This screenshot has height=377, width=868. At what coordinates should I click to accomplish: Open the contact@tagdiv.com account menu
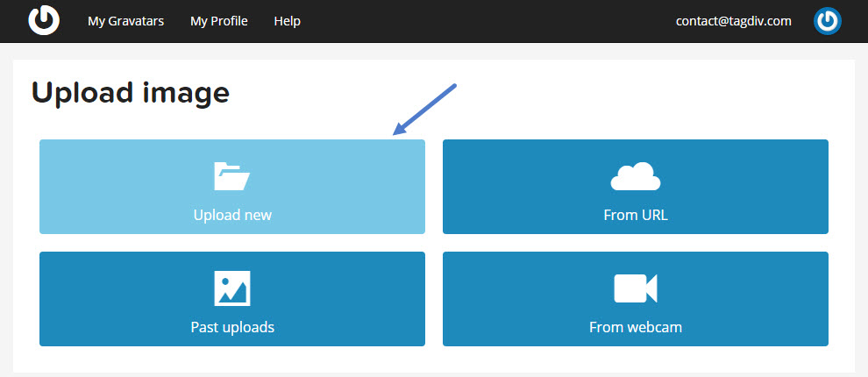coord(734,21)
